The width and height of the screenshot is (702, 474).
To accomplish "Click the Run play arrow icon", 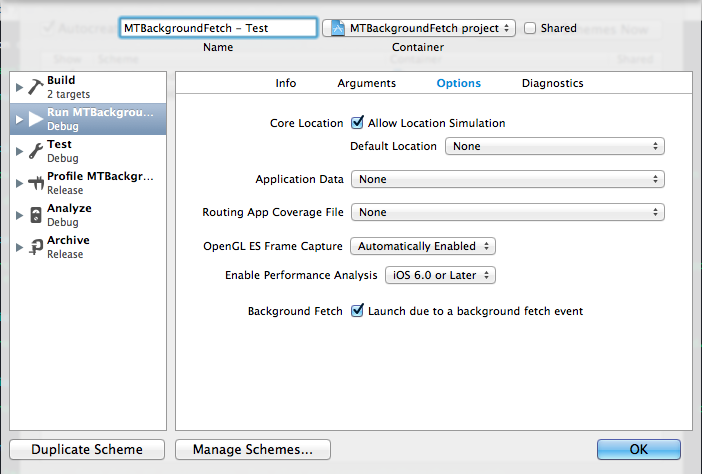I will [36, 119].
